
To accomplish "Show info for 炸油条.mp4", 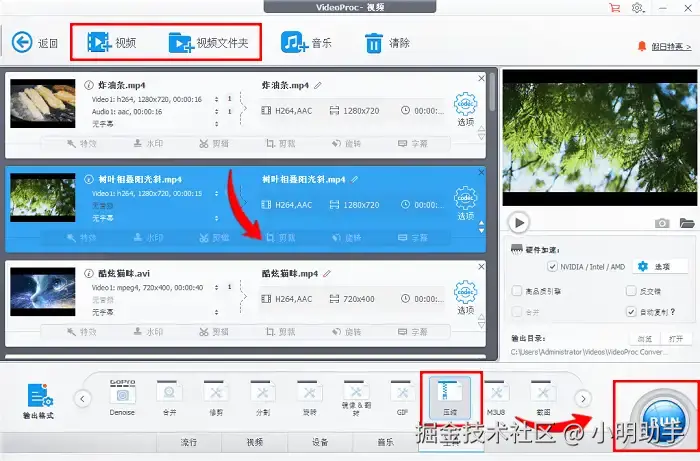I will pyautogui.click(x=89, y=85).
